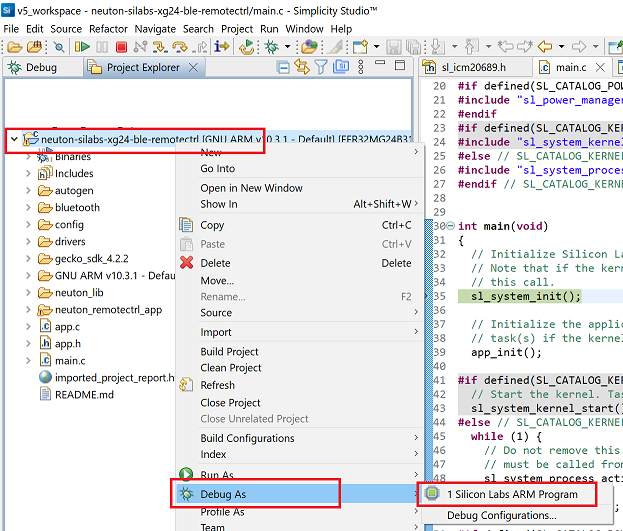623x531 pixels.
Task: Open Debug Configurations... entry
Action: pyautogui.click(x=501, y=515)
